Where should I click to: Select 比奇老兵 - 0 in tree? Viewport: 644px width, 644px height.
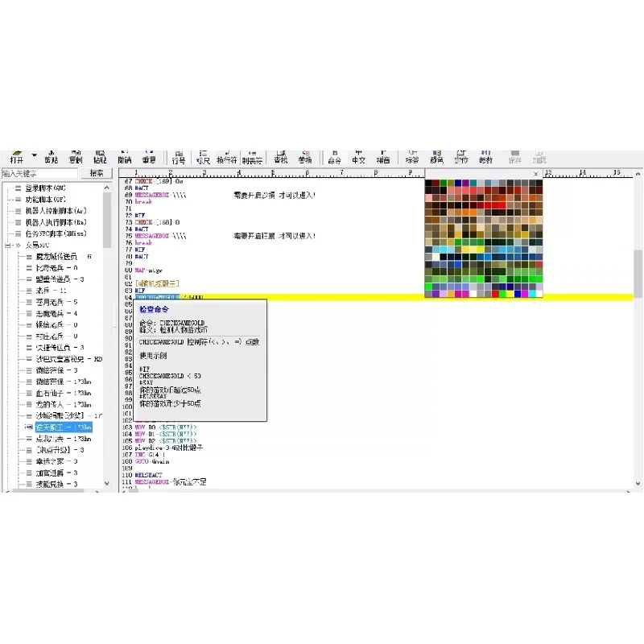point(56,268)
